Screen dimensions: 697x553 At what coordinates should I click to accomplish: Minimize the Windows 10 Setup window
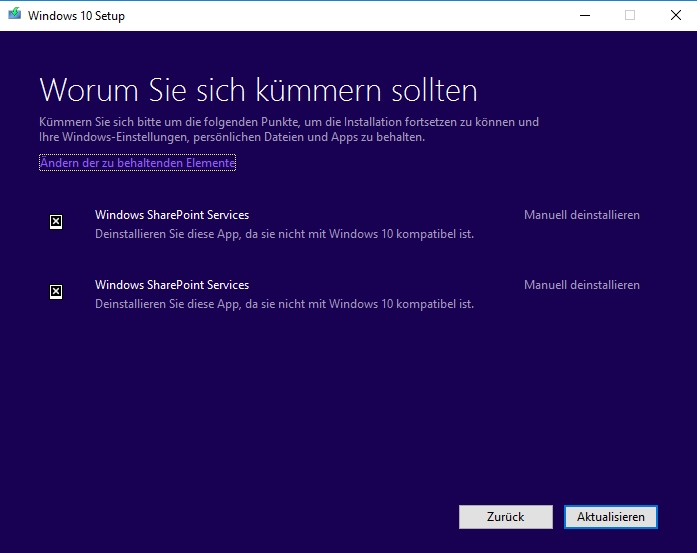tap(585, 16)
